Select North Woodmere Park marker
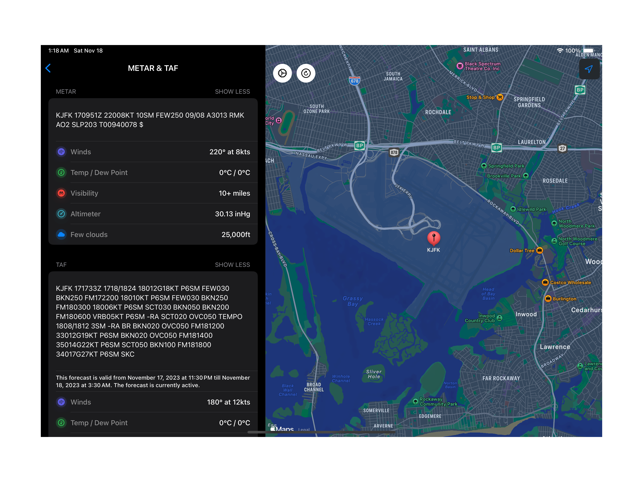This screenshot has width=643, height=482. coord(554,224)
